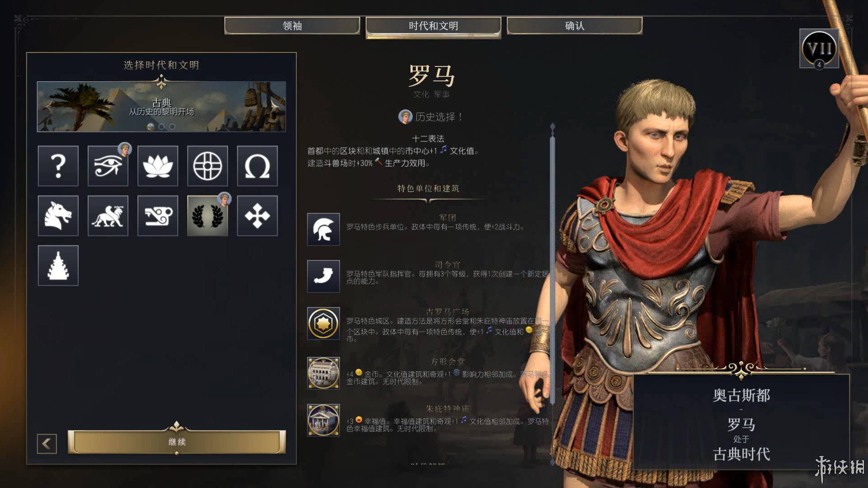Switch to the third age page dot

tap(172, 127)
